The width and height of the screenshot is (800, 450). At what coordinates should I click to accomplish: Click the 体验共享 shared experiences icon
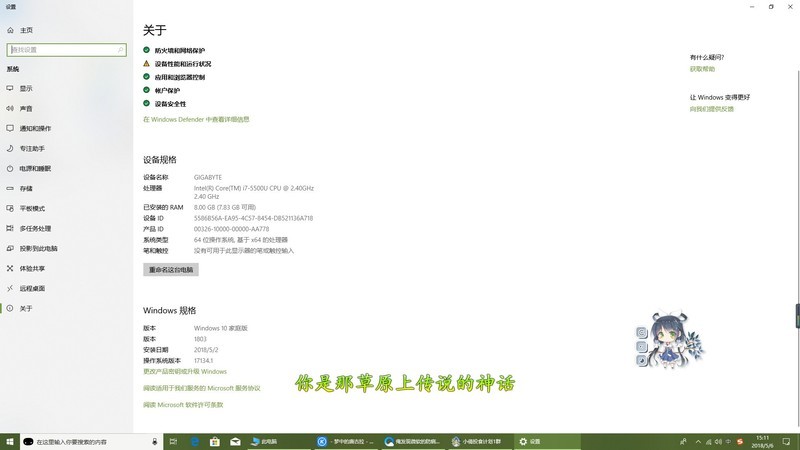(10, 268)
